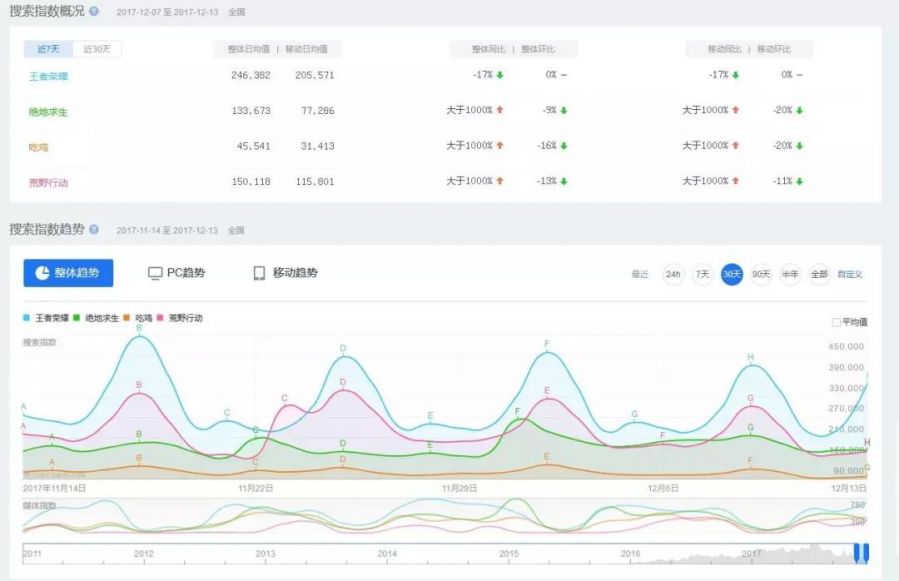Choose the 半年 time range option

click(790, 274)
